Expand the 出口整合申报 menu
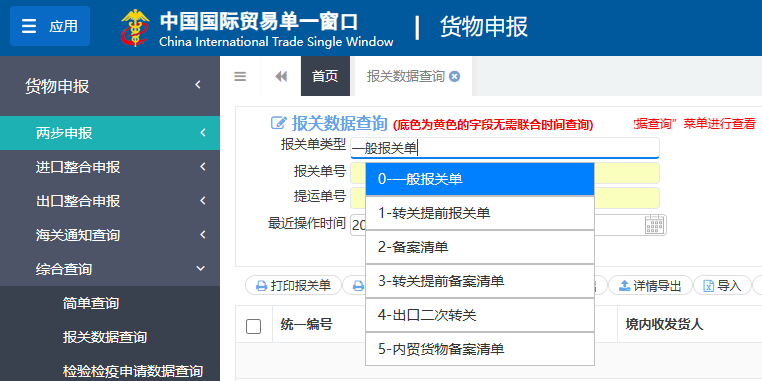Image resolution: width=762 pixels, height=381 pixels. click(110, 201)
